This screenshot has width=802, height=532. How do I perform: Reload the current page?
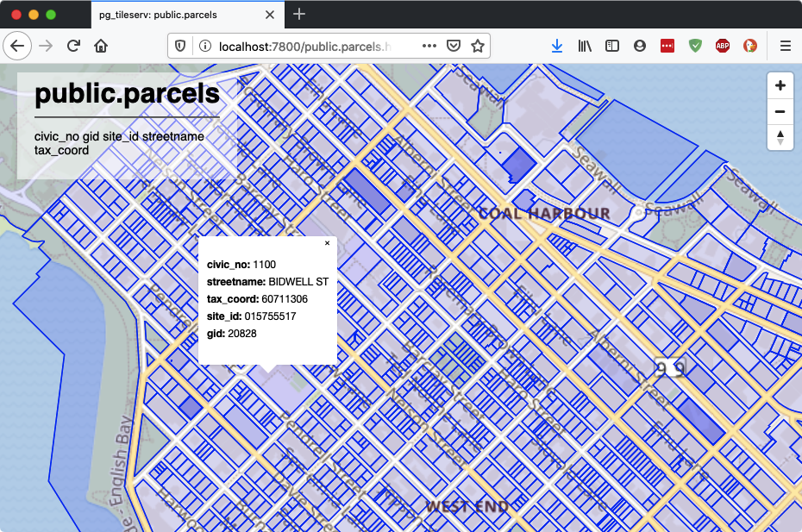pyautogui.click(x=72, y=46)
